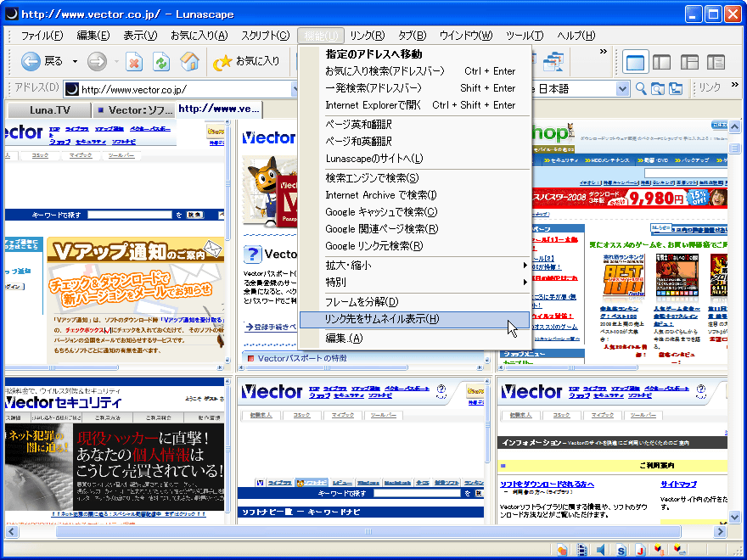This screenshot has width=747, height=560.
Task: Open the ヘルプ(H) menu
Action: 576,36
